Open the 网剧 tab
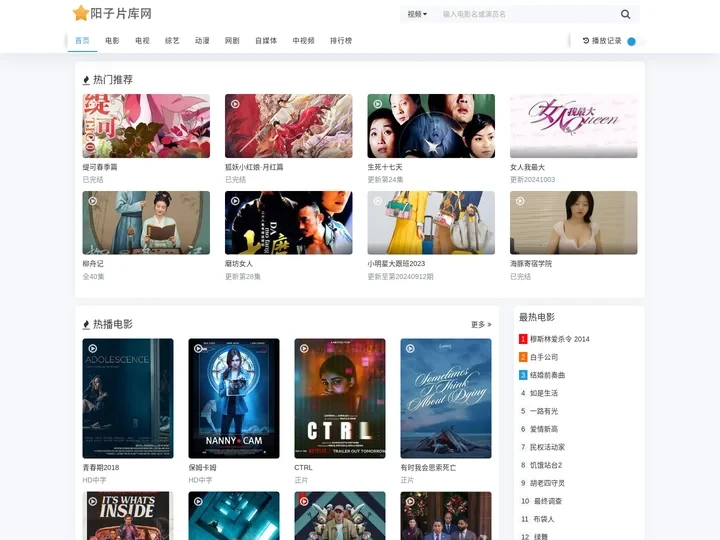The width and height of the screenshot is (720, 540). coord(232,41)
